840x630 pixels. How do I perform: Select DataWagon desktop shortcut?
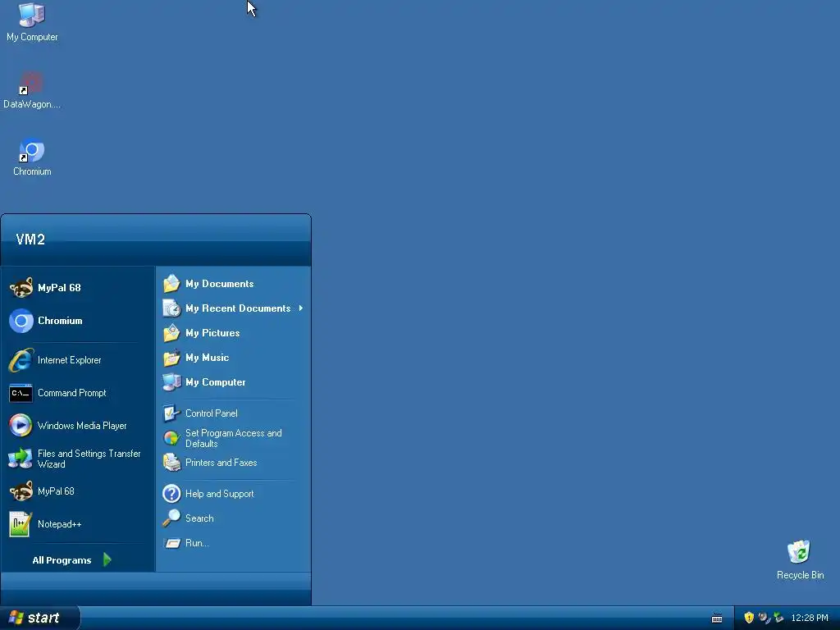coord(32,90)
